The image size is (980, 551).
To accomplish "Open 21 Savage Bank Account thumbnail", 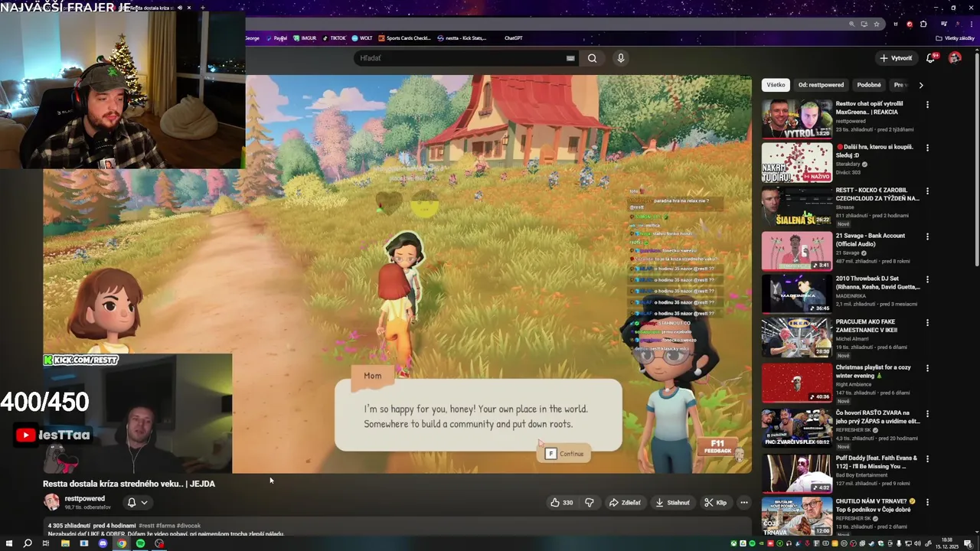I will coord(796,251).
